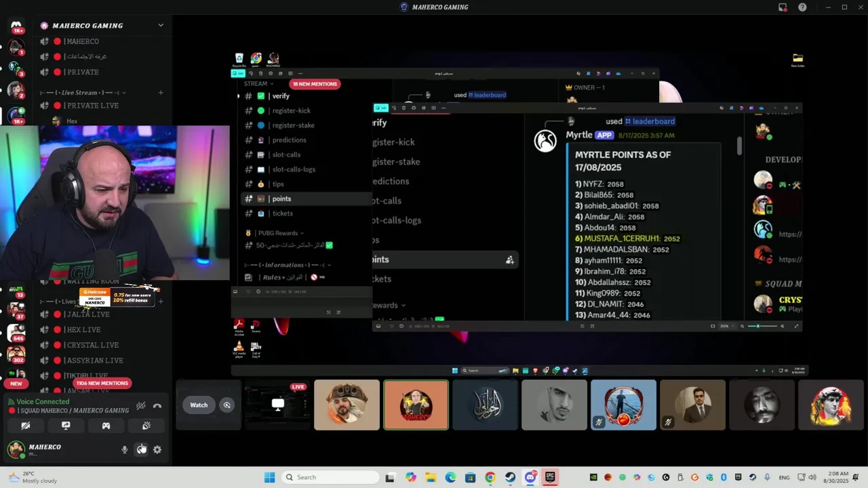Select the green-outlined MAHERCO participant tile
This screenshot has width=868, height=488.
[x=416, y=405]
